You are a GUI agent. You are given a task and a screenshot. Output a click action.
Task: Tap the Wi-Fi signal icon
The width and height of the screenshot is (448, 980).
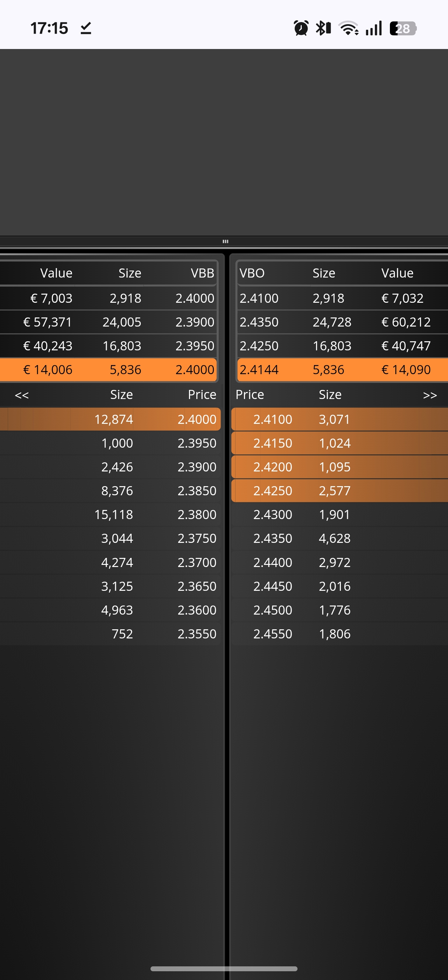(x=349, y=28)
